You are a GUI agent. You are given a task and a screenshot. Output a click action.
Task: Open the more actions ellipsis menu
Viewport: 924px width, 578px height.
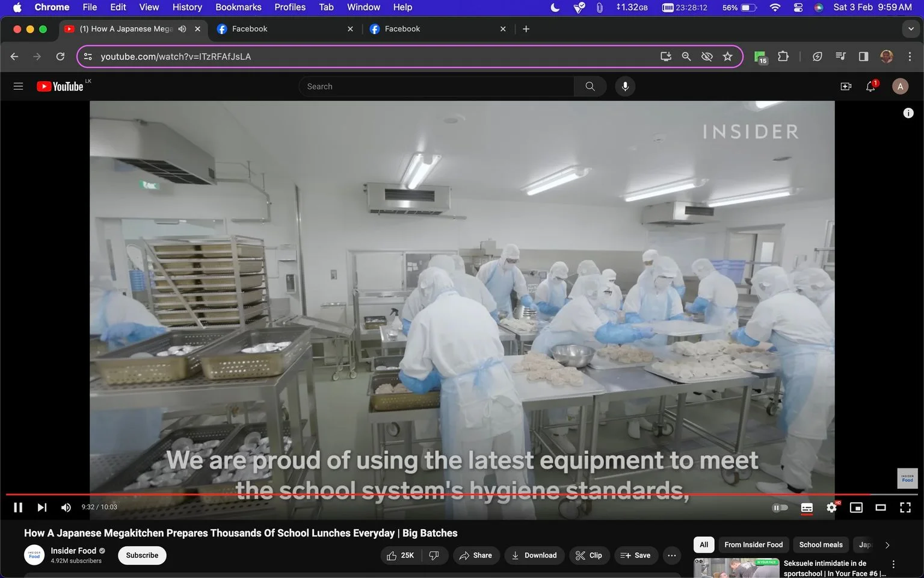coord(672,555)
